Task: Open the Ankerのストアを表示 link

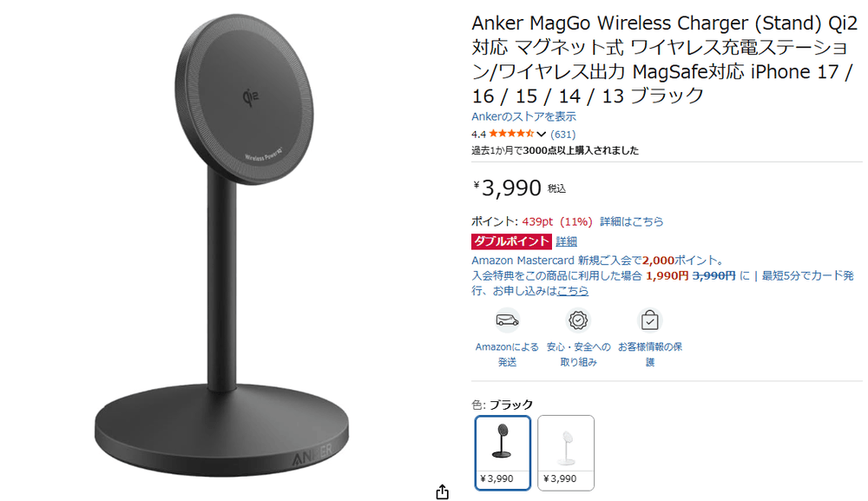Action: click(523, 116)
